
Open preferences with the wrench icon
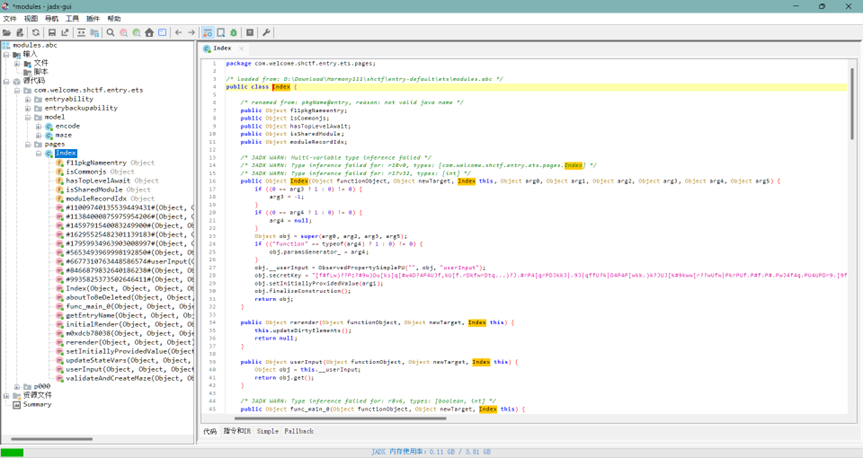(266, 32)
